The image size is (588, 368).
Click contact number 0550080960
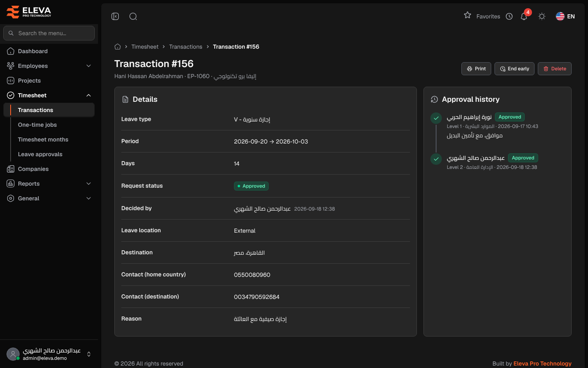coord(252,275)
